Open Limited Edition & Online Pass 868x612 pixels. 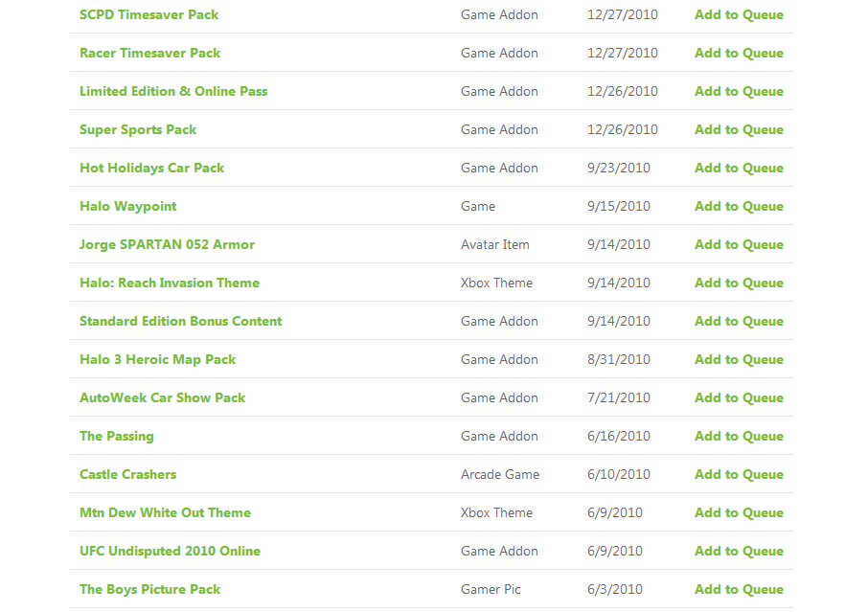pyautogui.click(x=173, y=91)
